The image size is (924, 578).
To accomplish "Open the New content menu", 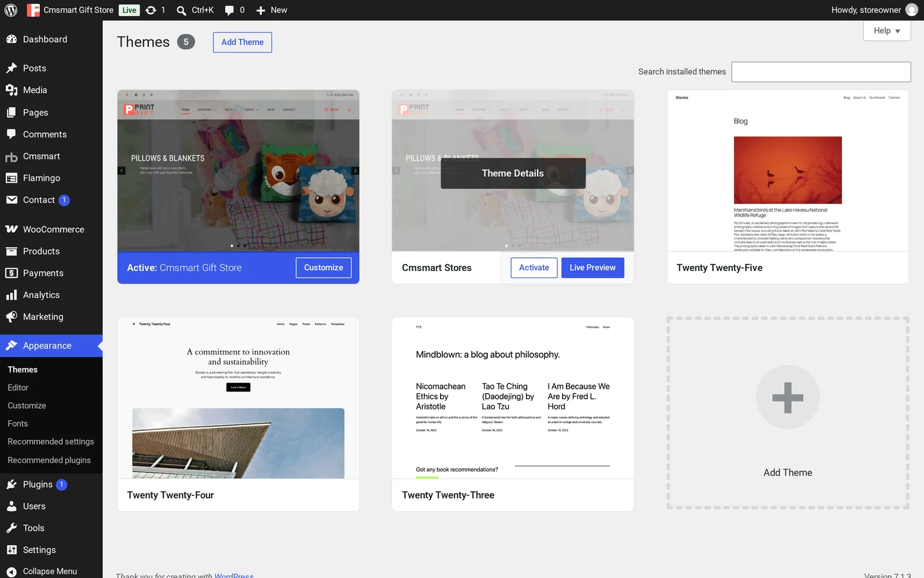I will point(271,10).
